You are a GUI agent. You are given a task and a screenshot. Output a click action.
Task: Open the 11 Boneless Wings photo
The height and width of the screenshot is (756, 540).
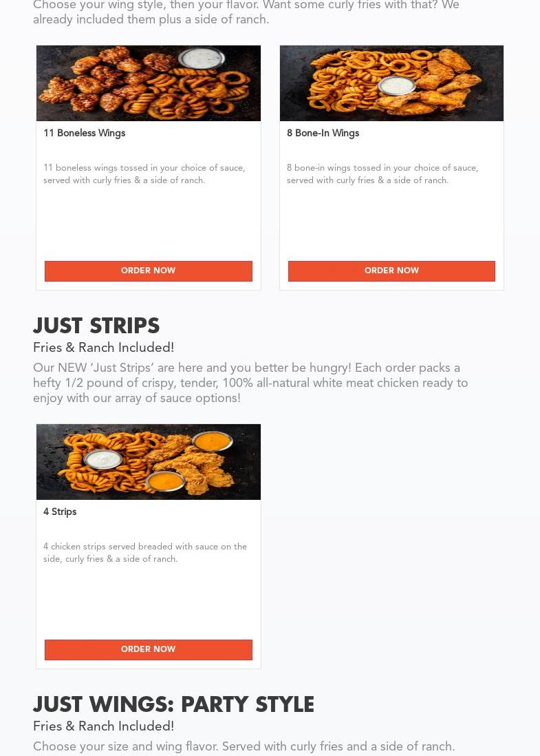149,83
